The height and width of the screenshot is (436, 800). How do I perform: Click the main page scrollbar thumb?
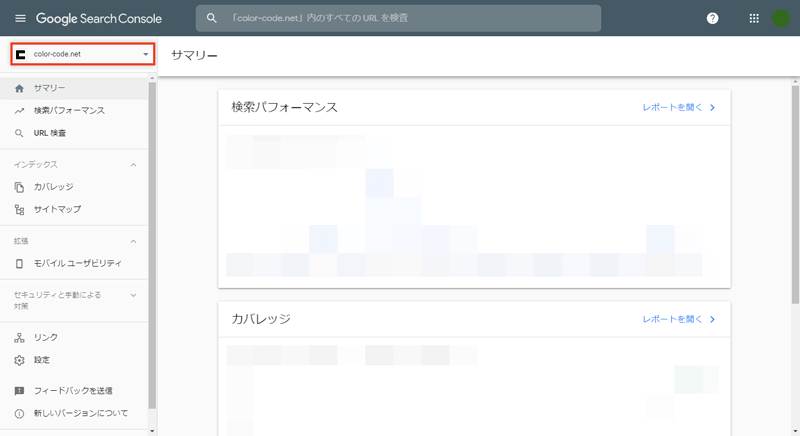click(x=795, y=195)
